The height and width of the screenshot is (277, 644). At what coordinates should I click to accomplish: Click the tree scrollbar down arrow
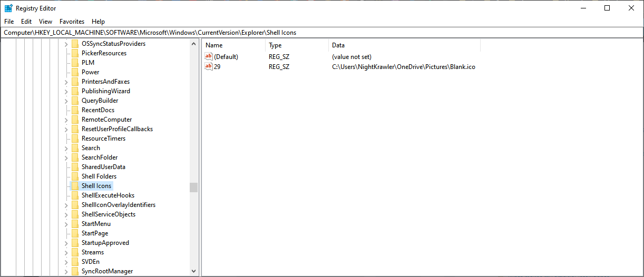[193, 271]
